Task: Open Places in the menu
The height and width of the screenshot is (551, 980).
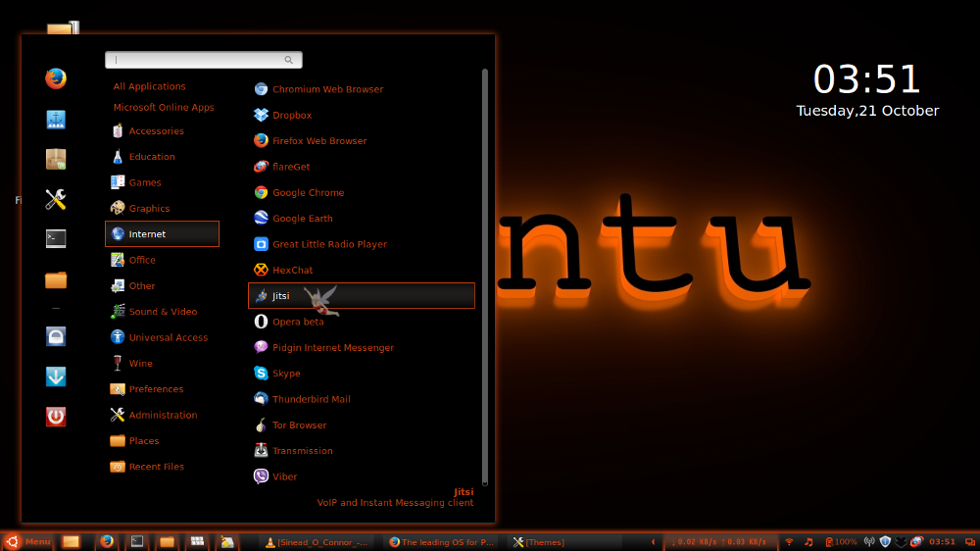Action: (x=162, y=440)
